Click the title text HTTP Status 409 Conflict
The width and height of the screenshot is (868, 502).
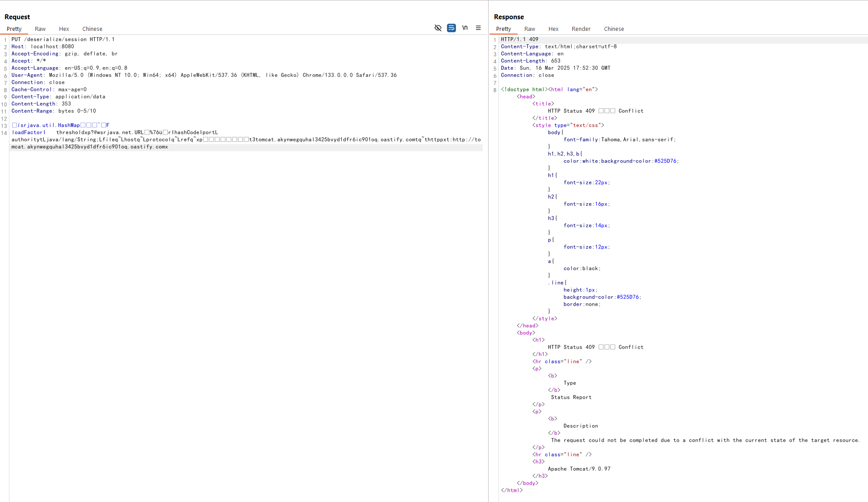tap(596, 111)
